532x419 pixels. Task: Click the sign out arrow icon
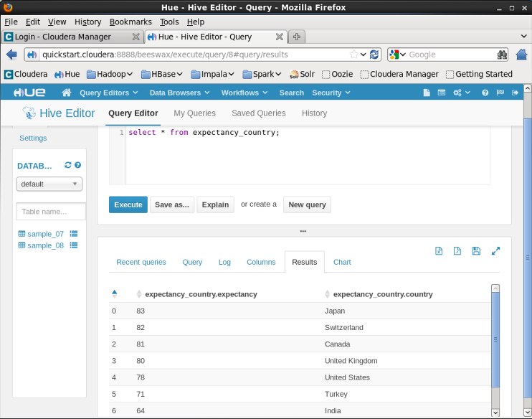click(x=515, y=93)
